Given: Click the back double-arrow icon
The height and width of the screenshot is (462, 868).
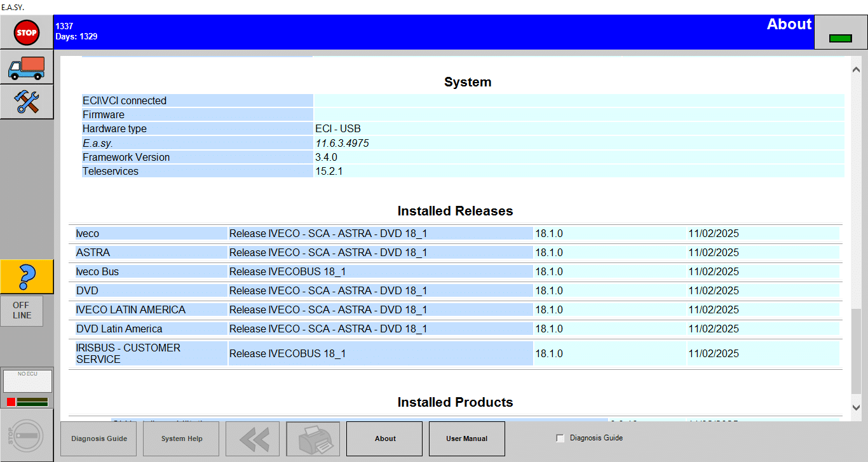Looking at the screenshot, I should pos(252,438).
